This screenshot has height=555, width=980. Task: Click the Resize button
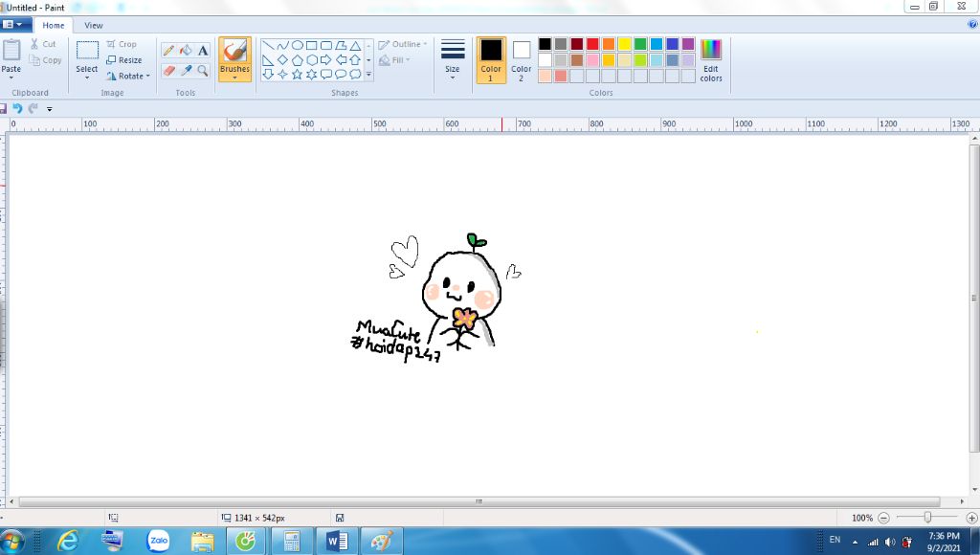tap(123, 60)
